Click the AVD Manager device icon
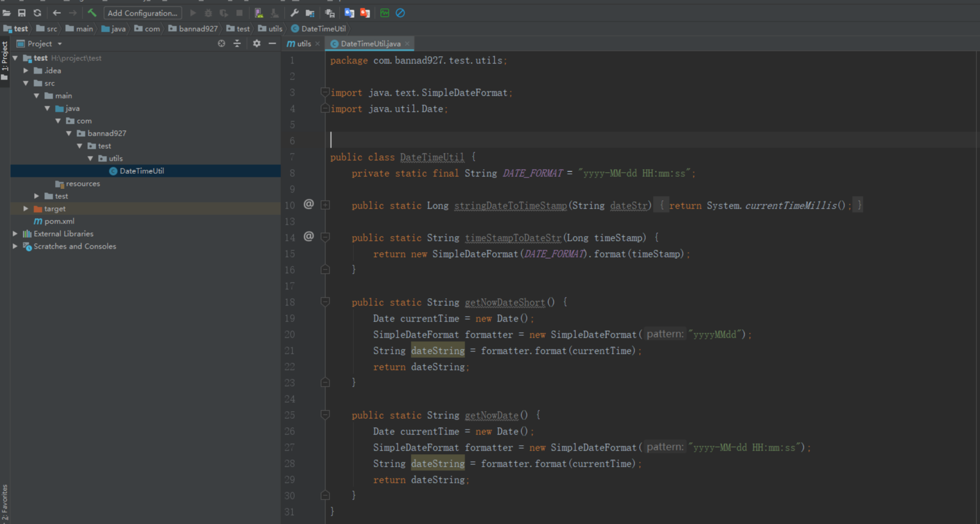The width and height of the screenshot is (980, 524). (x=259, y=13)
